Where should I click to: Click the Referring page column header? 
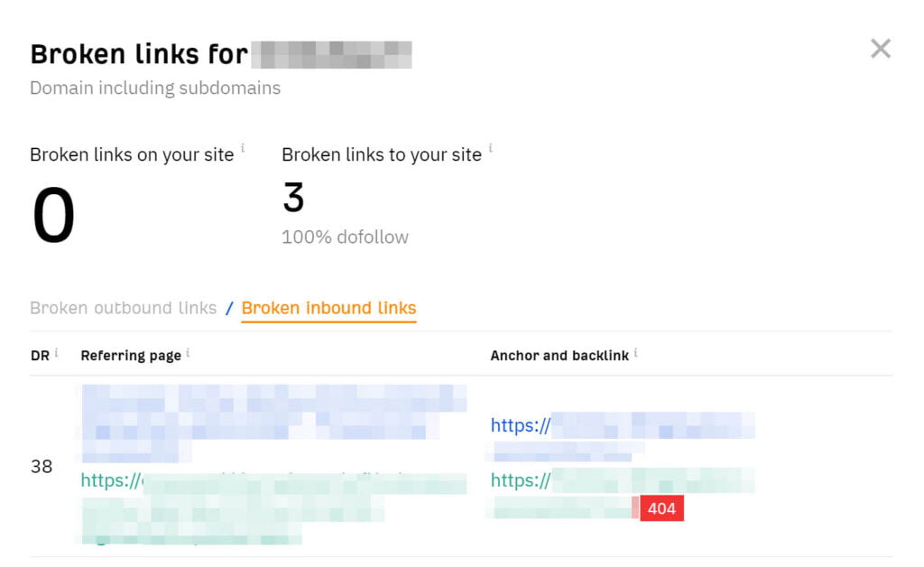click(x=131, y=355)
